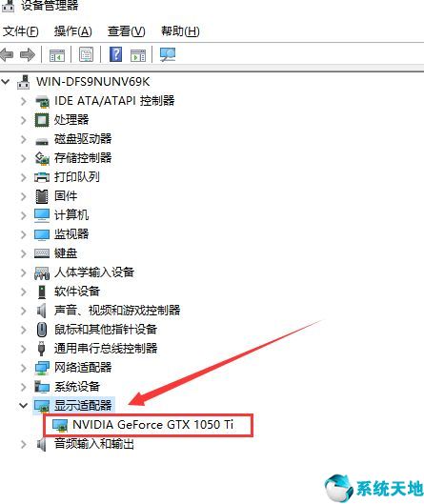Click the 软件设备 software device icon

pyautogui.click(x=42, y=292)
